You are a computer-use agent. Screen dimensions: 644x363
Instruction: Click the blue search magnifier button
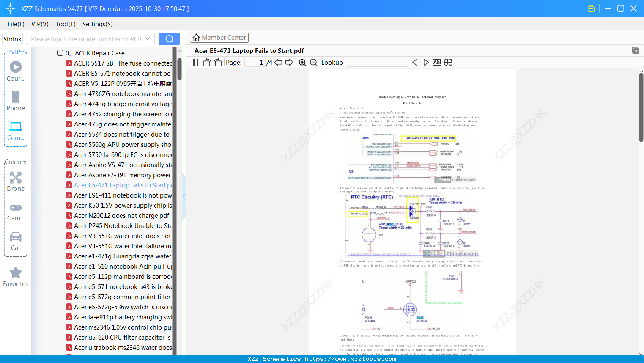click(169, 39)
